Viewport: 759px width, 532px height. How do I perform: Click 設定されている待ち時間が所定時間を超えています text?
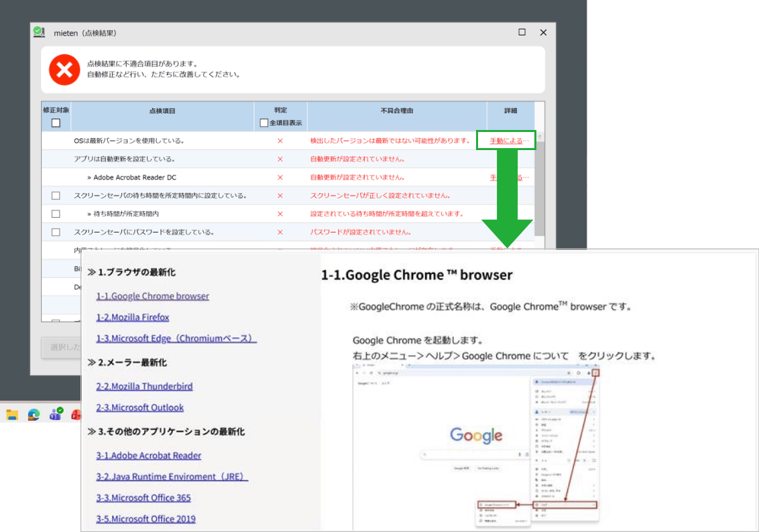(388, 214)
